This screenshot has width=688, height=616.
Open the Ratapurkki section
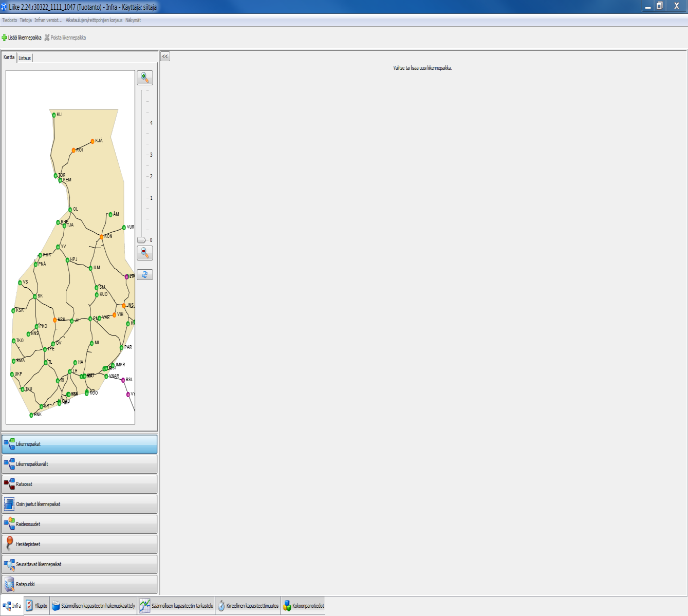coord(80,584)
